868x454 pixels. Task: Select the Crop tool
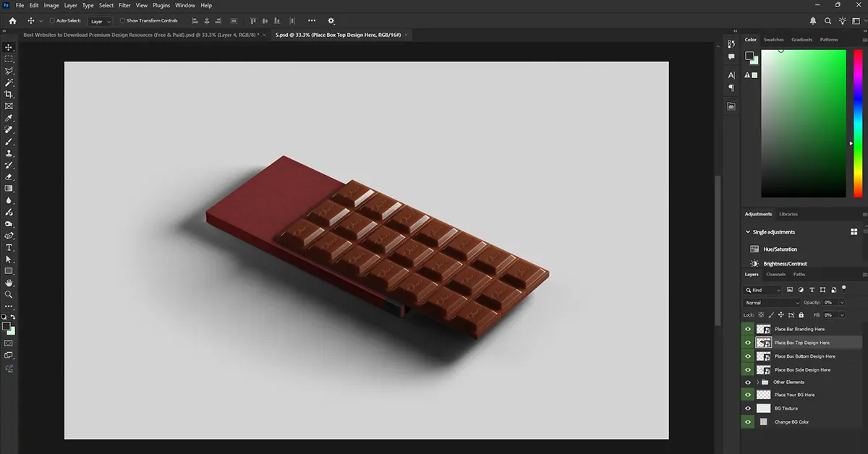tap(9, 94)
